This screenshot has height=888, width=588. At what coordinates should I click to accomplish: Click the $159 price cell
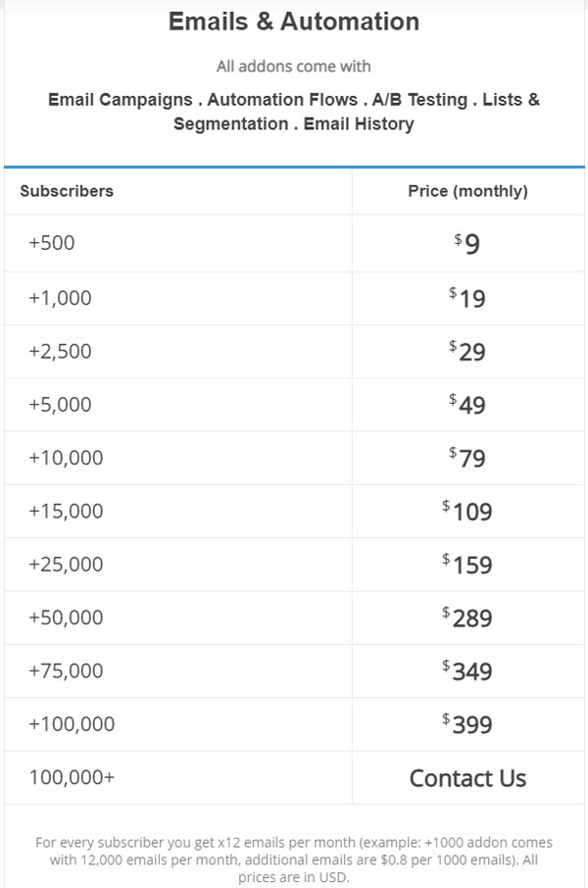467,564
